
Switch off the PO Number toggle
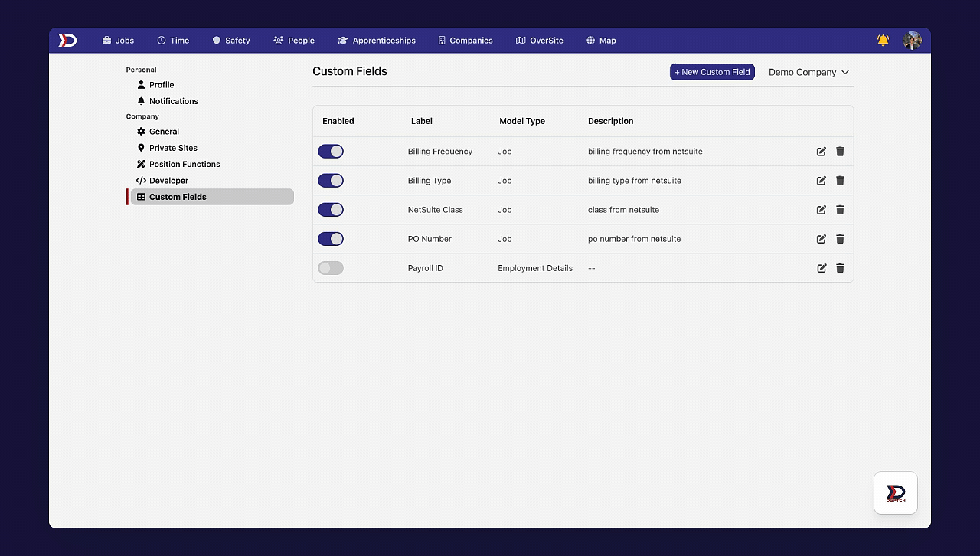[331, 239]
